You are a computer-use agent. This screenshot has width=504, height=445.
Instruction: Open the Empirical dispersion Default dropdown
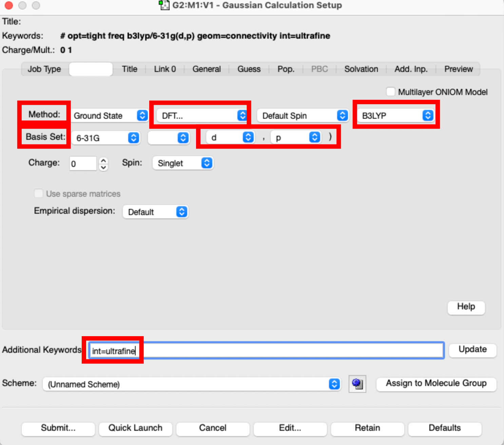[155, 212]
